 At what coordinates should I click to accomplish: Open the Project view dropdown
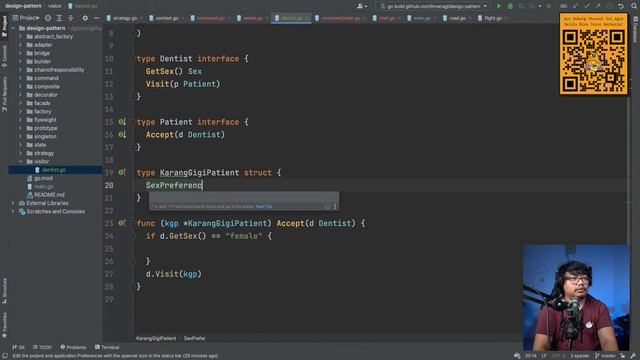click(x=26, y=18)
